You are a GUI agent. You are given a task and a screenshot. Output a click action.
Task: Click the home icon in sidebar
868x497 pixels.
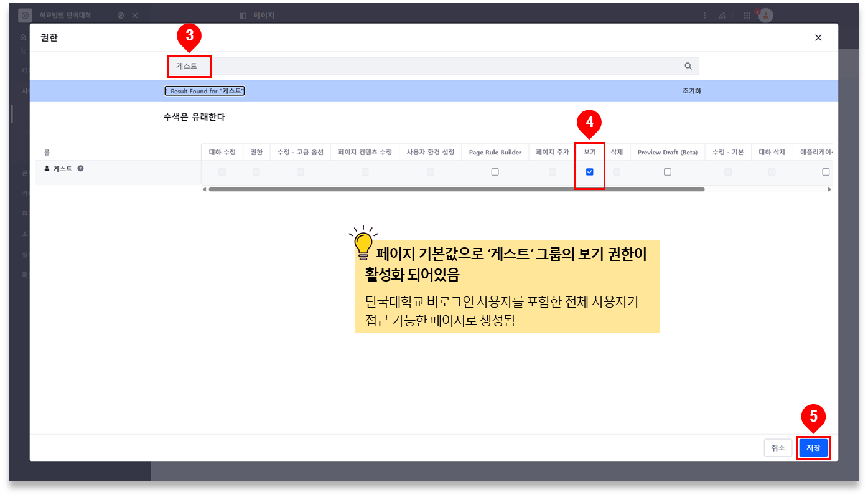click(23, 37)
